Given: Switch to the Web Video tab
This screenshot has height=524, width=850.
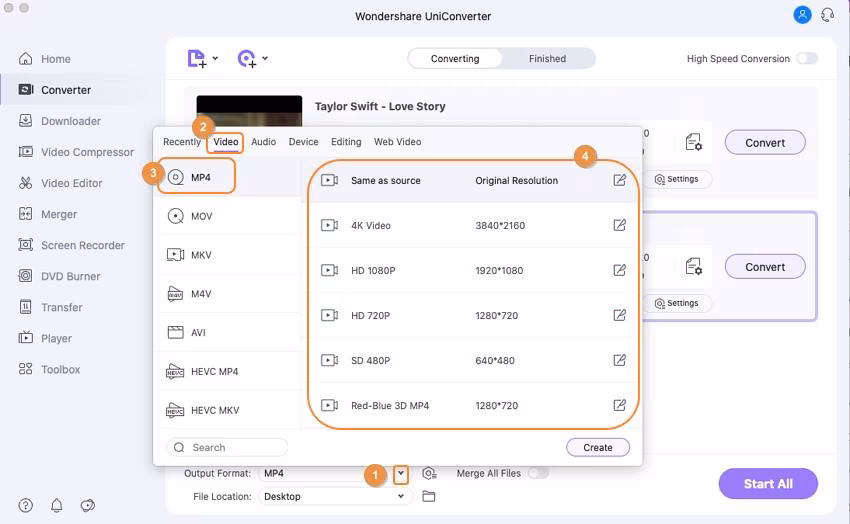Looking at the screenshot, I should point(397,141).
